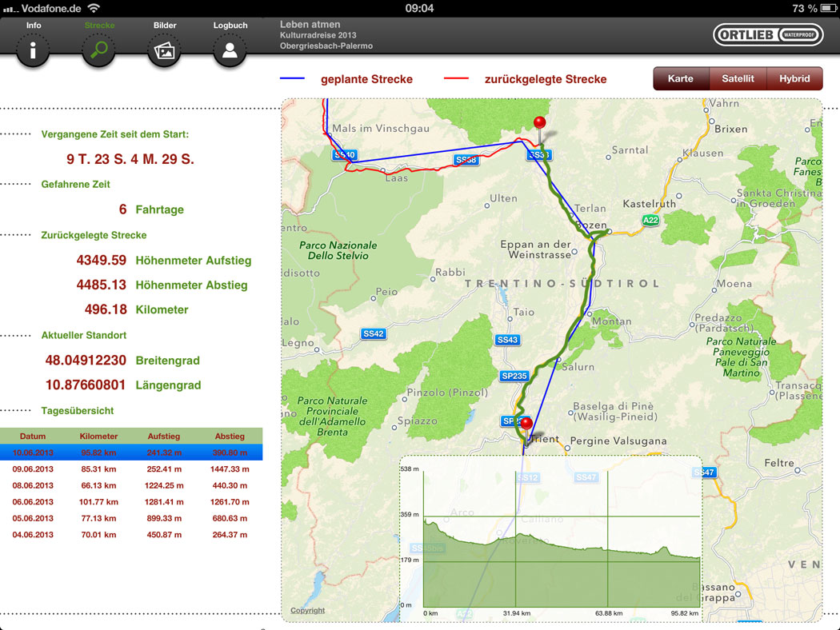The image size is (840, 630).
Task: Tap the SS42 road shield
Action: pyautogui.click(x=373, y=334)
